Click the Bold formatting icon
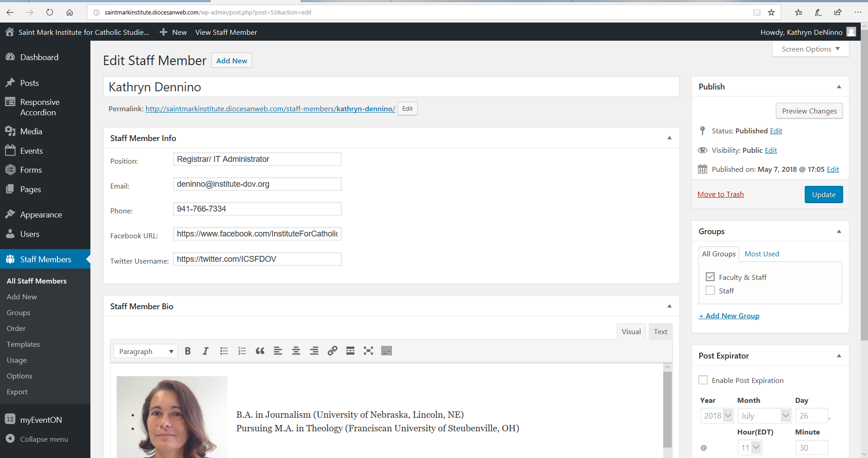The width and height of the screenshot is (868, 458). tap(188, 351)
